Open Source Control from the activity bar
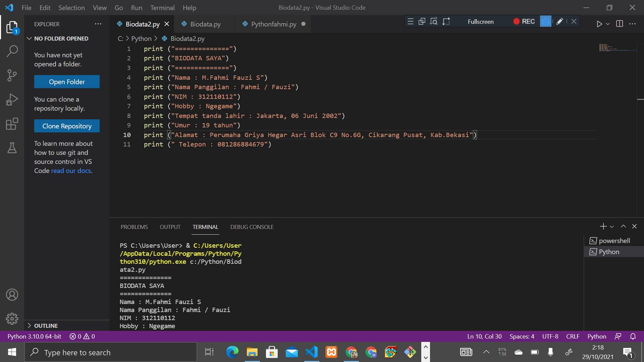 coord(12,75)
